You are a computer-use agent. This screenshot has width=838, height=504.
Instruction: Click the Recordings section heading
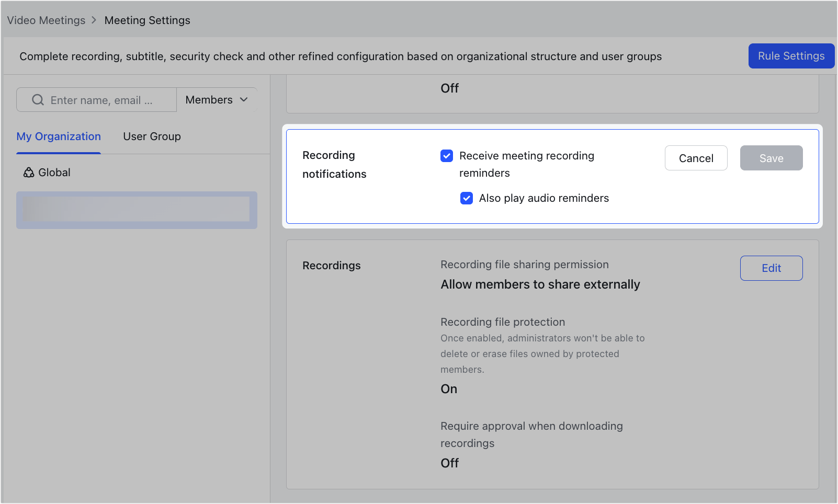[x=332, y=266]
